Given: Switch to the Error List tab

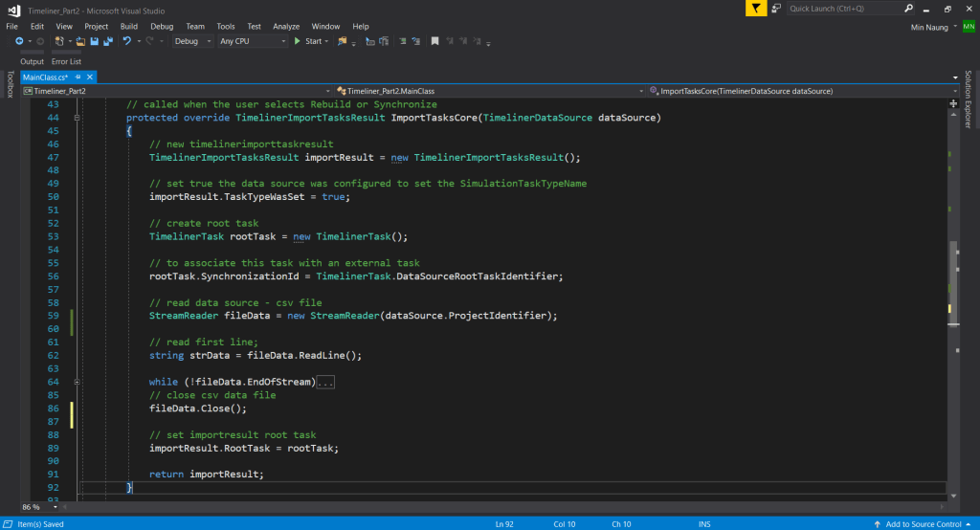Looking at the screenshot, I should point(66,61).
